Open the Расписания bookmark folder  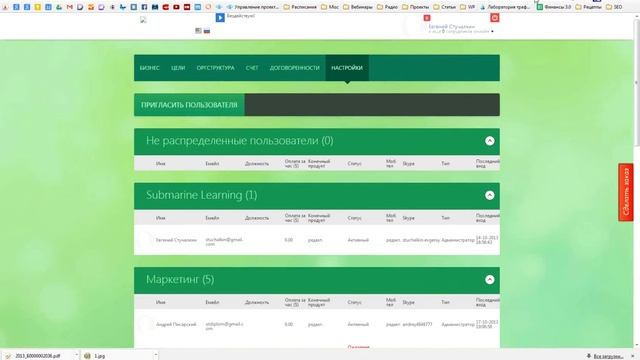tap(300, 7)
